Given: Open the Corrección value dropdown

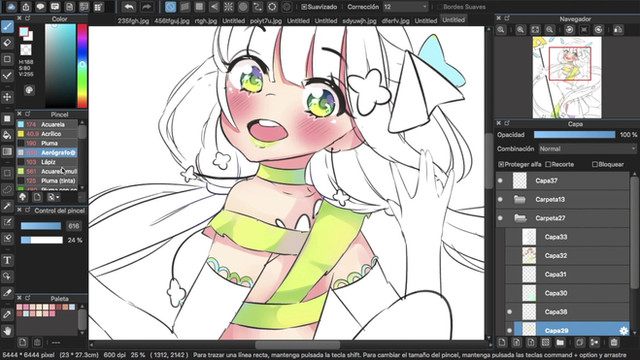Looking at the screenshot, I should tap(406, 7).
